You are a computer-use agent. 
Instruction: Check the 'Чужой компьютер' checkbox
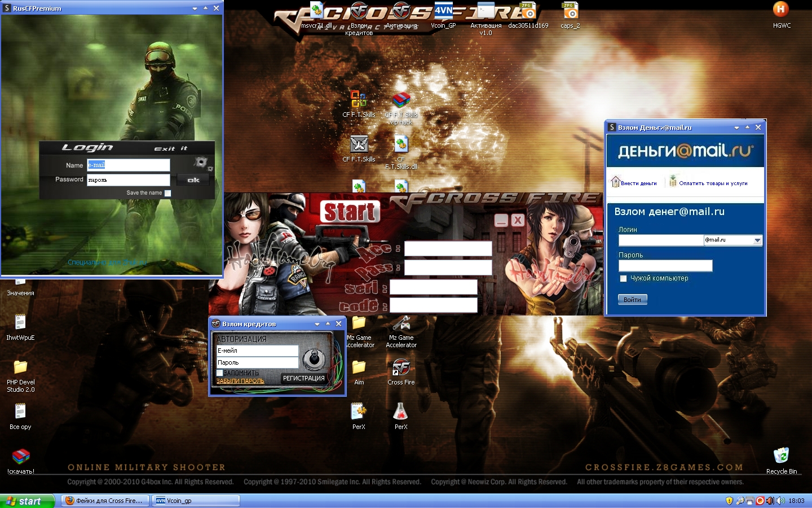623,278
